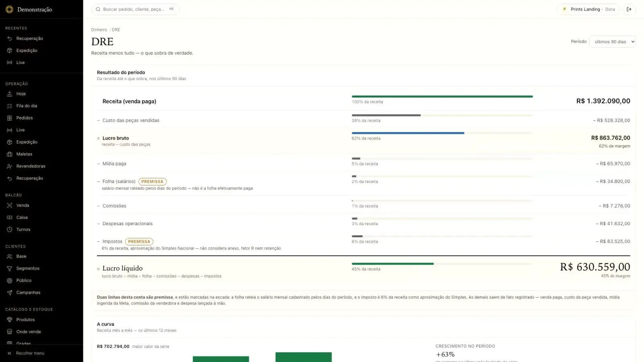Open Live broadcast icon under Recentes
The width and height of the screenshot is (644, 362).
pyautogui.click(x=10, y=63)
